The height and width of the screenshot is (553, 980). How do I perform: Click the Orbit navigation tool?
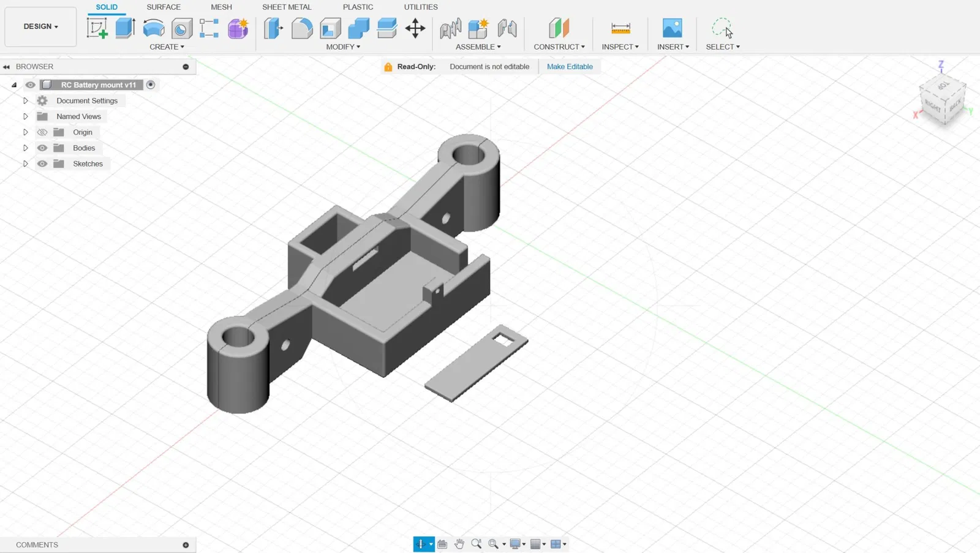(421, 544)
